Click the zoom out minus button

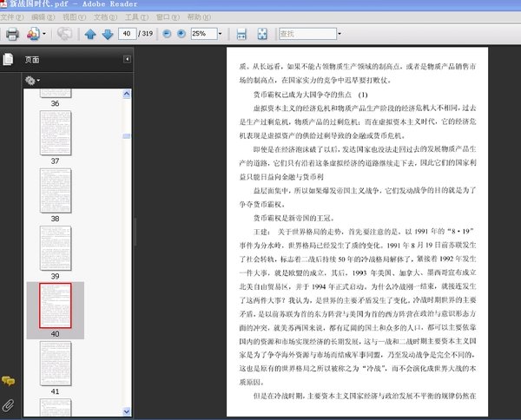[x=167, y=34]
